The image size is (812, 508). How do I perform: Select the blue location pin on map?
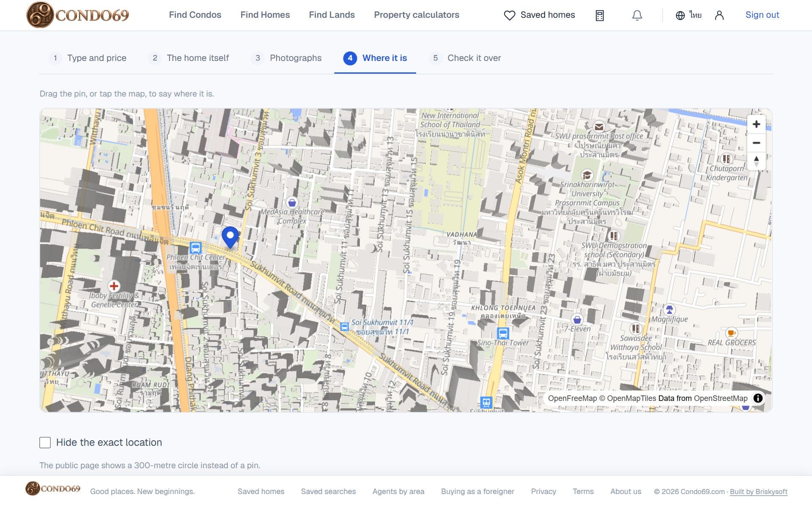coord(230,237)
